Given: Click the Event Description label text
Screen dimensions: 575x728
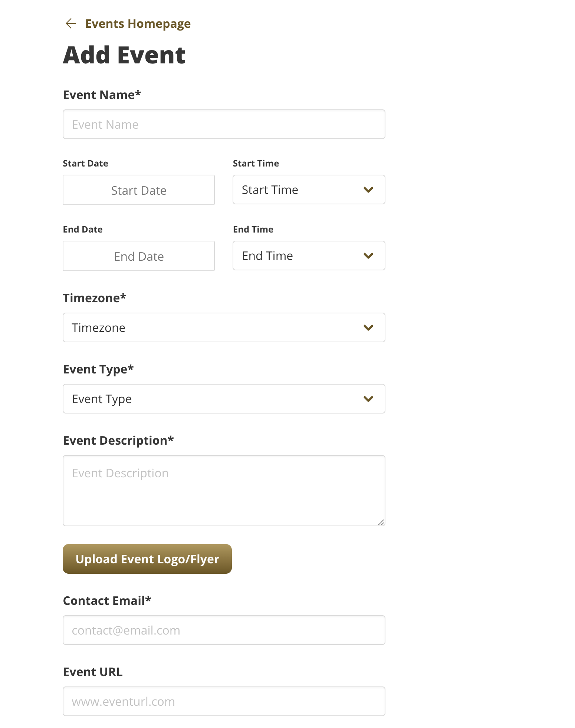Looking at the screenshot, I should 118,440.
